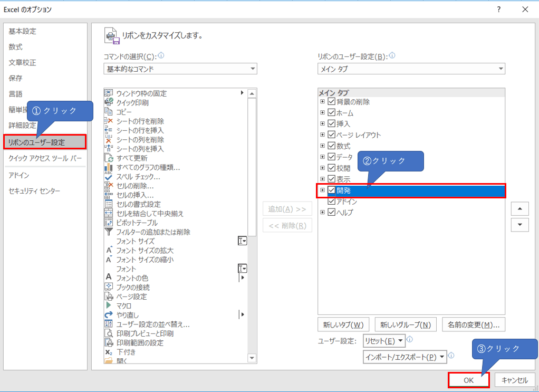The image size is (539, 392).
Task: Open the リセット dropdown button
Action: click(x=384, y=341)
